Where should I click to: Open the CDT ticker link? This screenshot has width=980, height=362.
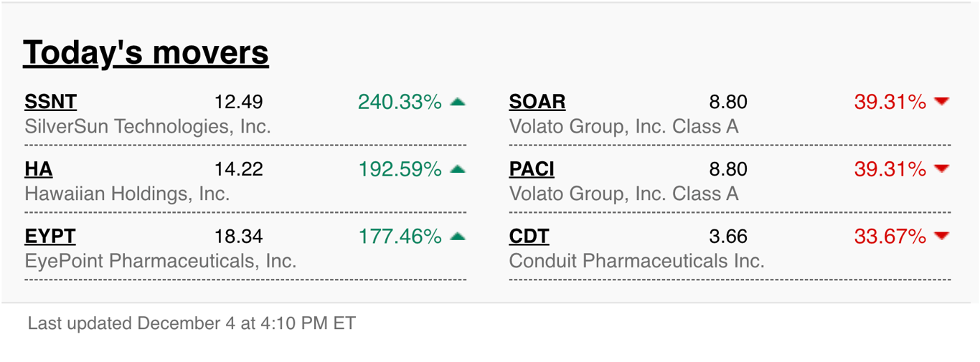coord(529,237)
